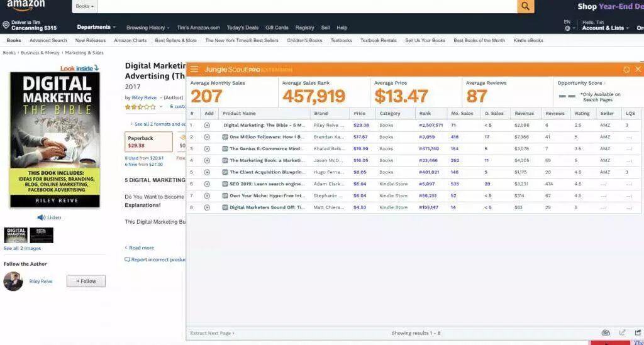Open the 8 Used from $20.61 link

[144, 158]
